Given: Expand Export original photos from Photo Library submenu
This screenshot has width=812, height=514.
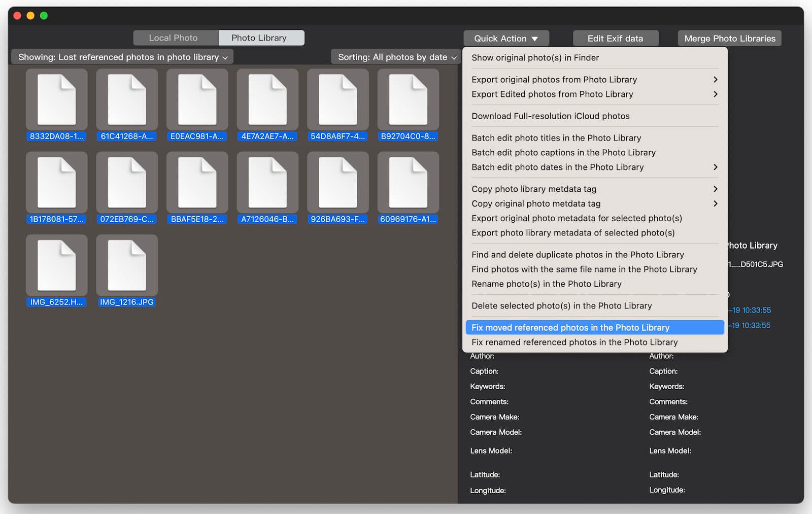Looking at the screenshot, I should click(x=595, y=80).
